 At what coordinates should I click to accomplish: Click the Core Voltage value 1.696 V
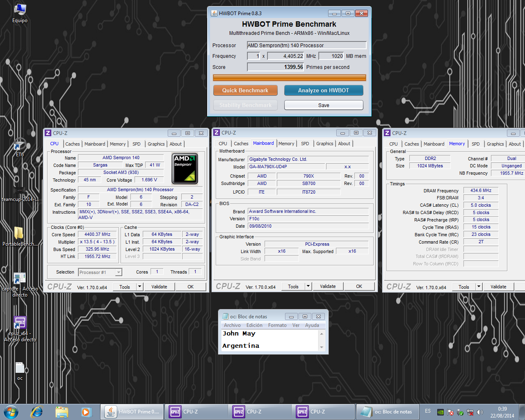pyautogui.click(x=149, y=180)
